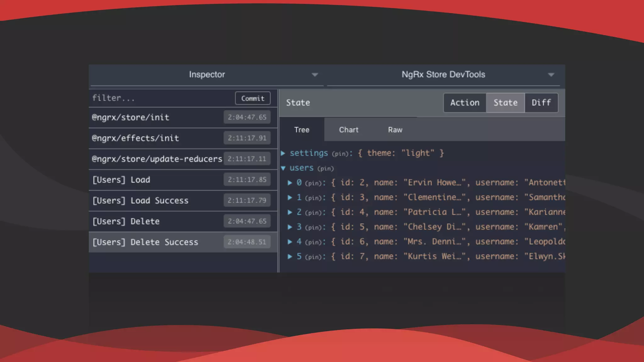Expand the settings tree node
The width and height of the screenshot is (644, 362).
283,153
